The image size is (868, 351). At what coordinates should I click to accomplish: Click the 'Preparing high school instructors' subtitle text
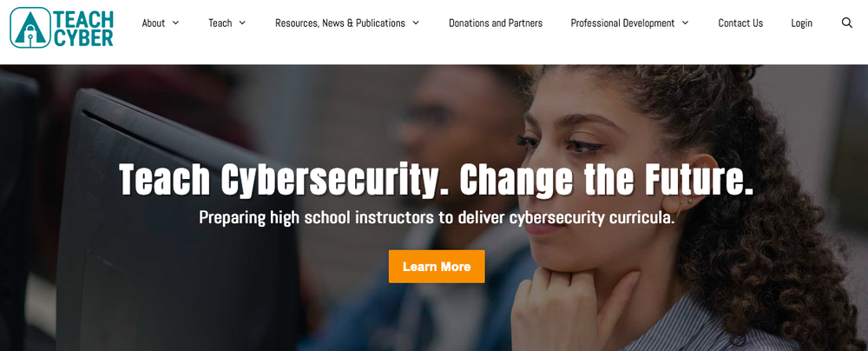(437, 217)
